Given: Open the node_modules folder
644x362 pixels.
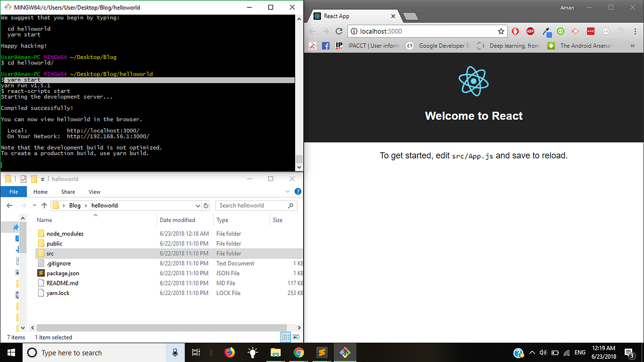Looking at the screenshot, I should coord(66,233).
